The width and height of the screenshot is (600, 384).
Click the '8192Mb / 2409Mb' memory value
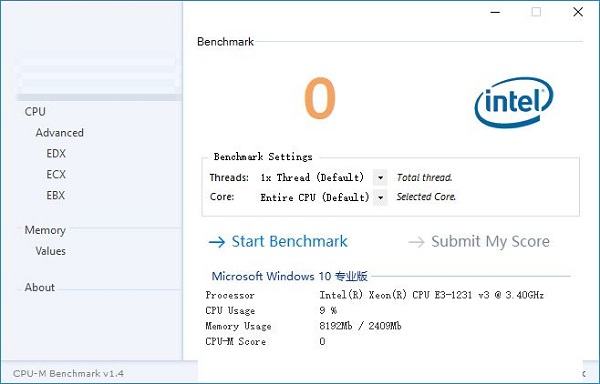click(360, 326)
